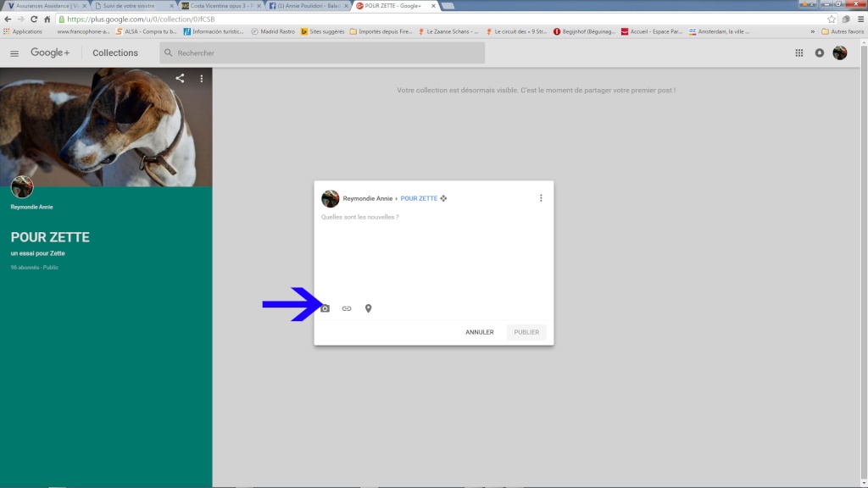Click the dog cover photo
This screenshot has width=868, height=488.
(x=106, y=127)
